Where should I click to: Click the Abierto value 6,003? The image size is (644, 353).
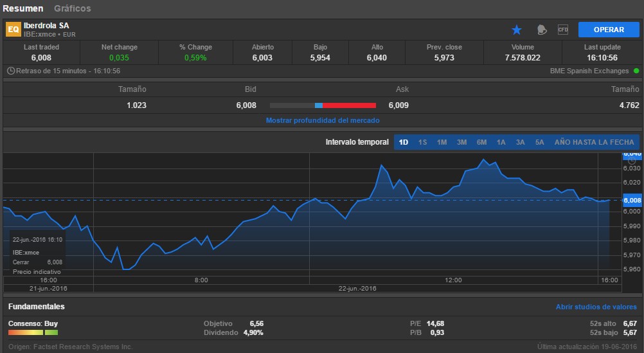tap(262, 57)
